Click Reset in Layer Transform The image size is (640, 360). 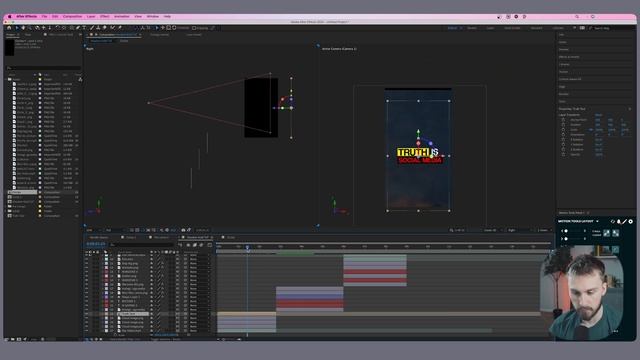[x=599, y=115]
